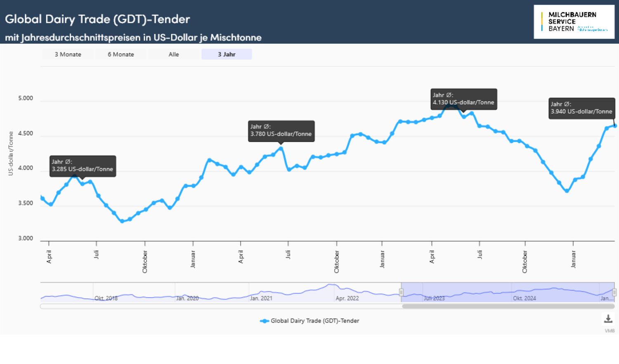Select the 3 Monate time range
Image resolution: width=619 pixels, height=364 pixels.
point(68,54)
